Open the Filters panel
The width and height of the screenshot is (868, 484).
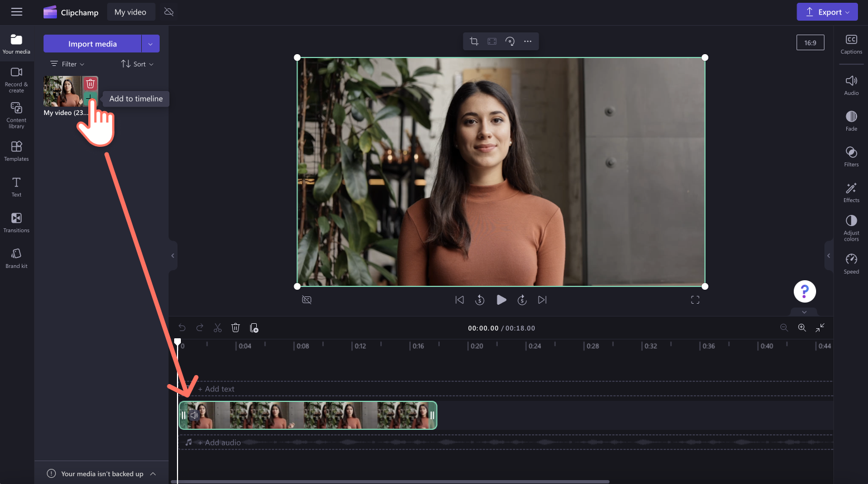click(x=851, y=156)
